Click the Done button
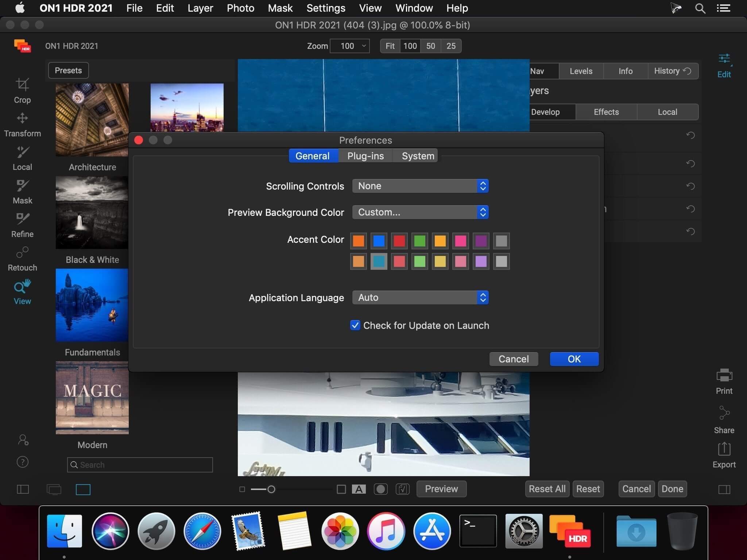This screenshot has width=747, height=560. 672,489
